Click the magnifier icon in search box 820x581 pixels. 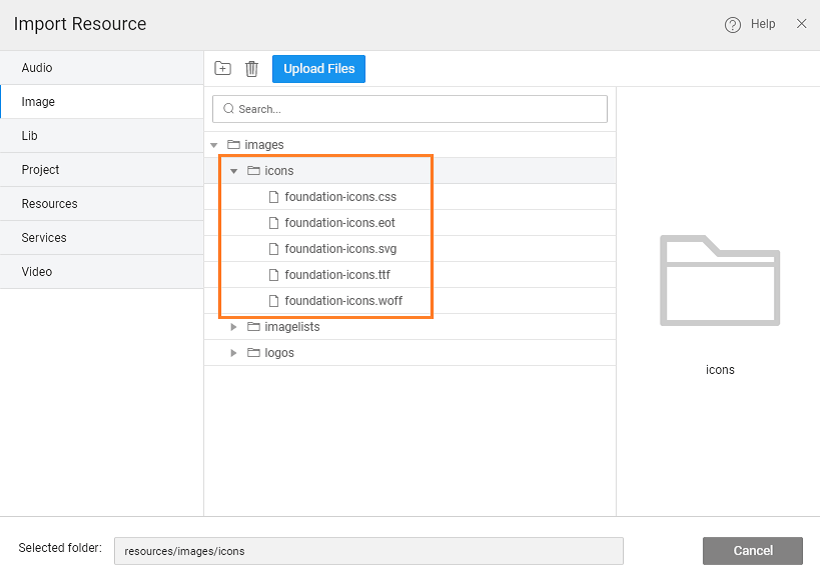(228, 109)
